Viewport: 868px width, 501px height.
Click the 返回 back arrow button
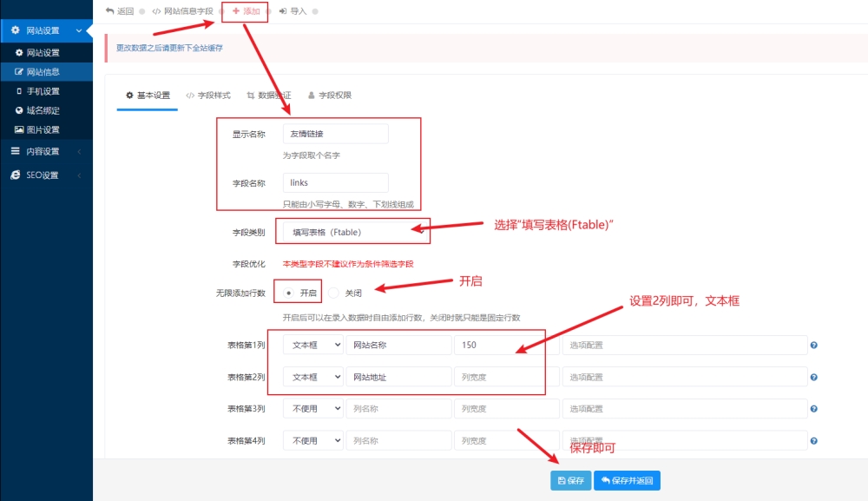pyautogui.click(x=120, y=11)
